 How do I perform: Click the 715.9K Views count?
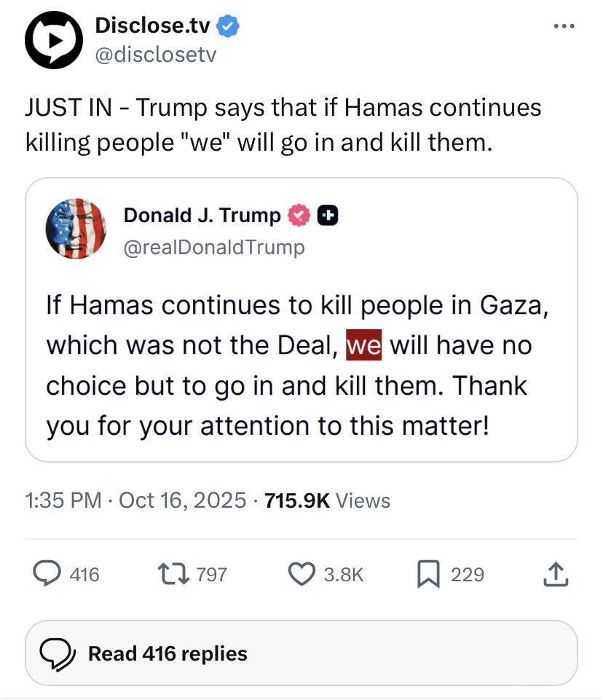coord(327,500)
